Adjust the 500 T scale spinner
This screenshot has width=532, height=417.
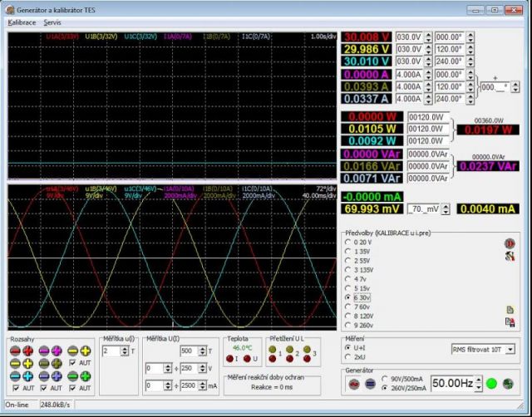click(203, 351)
